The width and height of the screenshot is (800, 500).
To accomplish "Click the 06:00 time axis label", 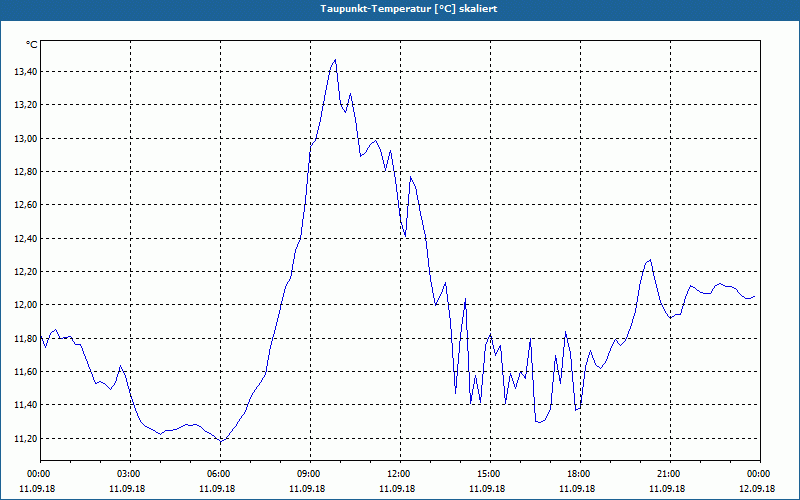I will click(220, 474).
